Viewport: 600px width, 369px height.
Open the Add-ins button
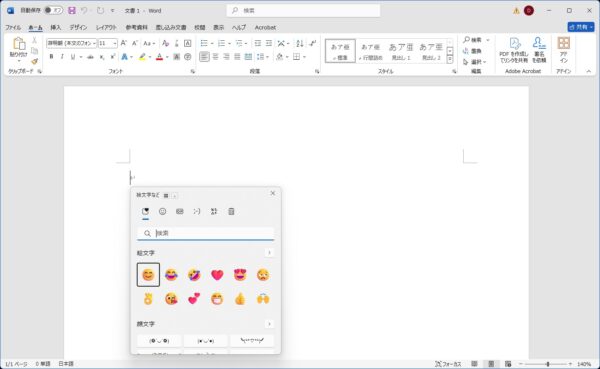pos(563,50)
